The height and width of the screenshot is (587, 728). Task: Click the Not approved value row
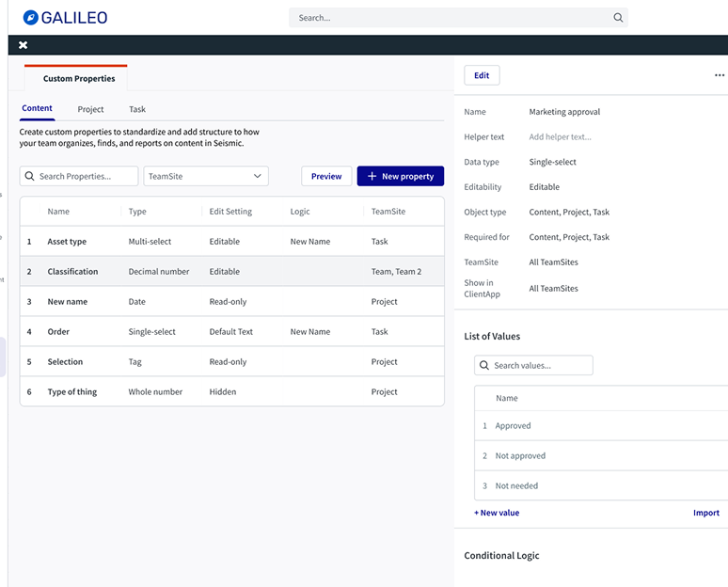[x=601, y=456]
